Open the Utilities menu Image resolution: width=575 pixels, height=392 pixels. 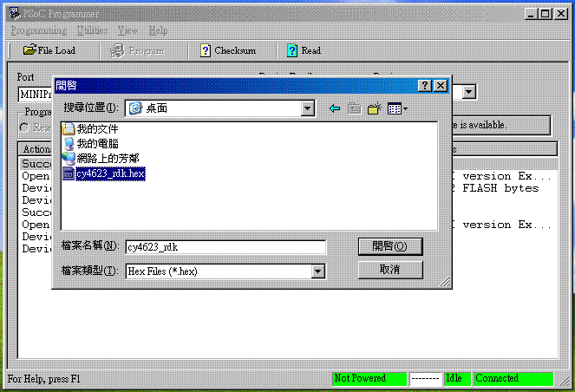tap(93, 30)
